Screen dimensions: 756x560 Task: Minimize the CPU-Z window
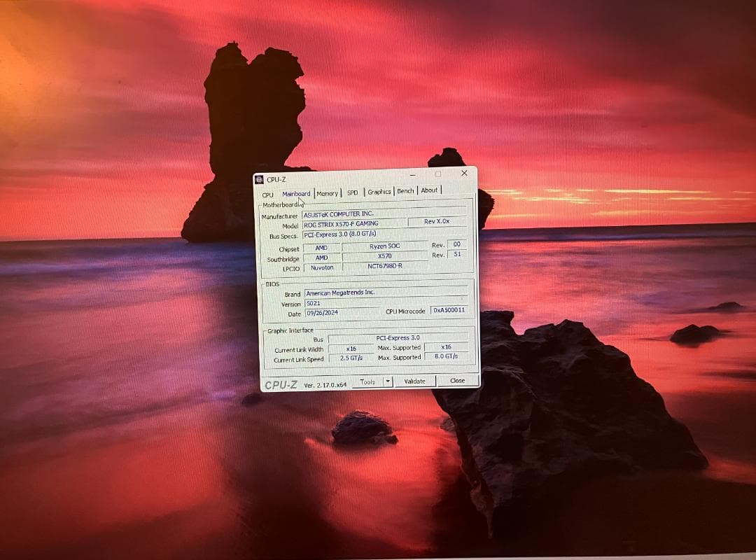(413, 174)
